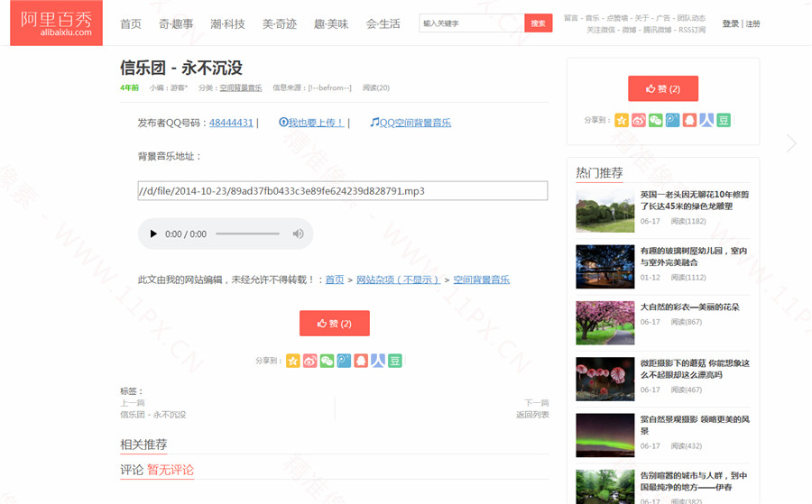This screenshot has height=504, width=812.
Task: Click the 登录 login link
Action: (x=731, y=23)
